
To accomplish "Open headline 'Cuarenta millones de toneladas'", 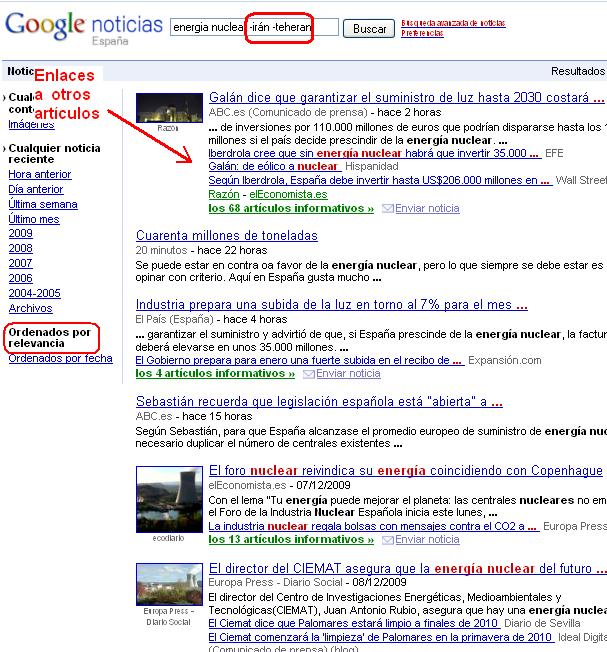I will click(227, 235).
